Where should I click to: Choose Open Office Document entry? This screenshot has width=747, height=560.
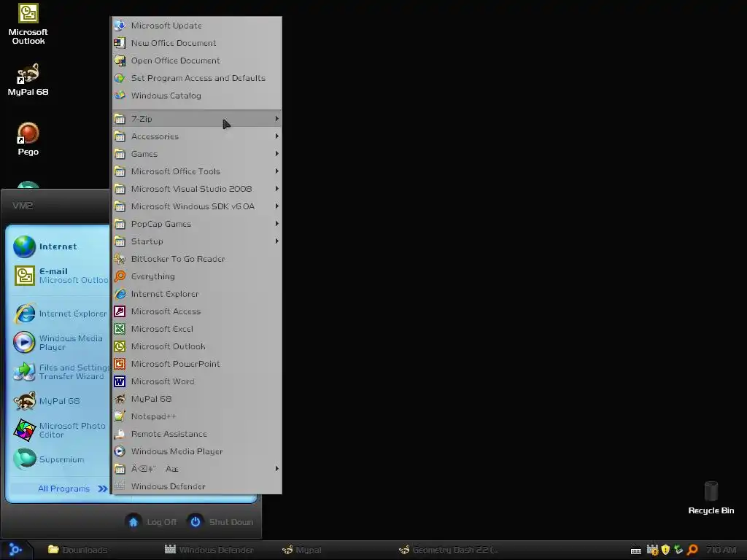pyautogui.click(x=197, y=61)
